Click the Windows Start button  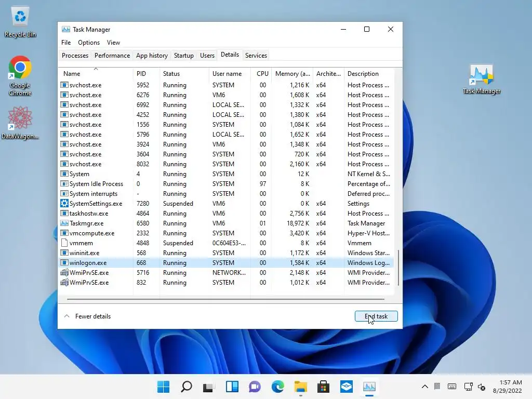pos(163,387)
